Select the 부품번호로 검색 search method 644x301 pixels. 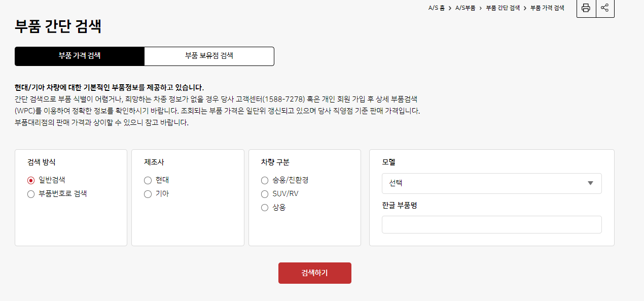pos(30,193)
